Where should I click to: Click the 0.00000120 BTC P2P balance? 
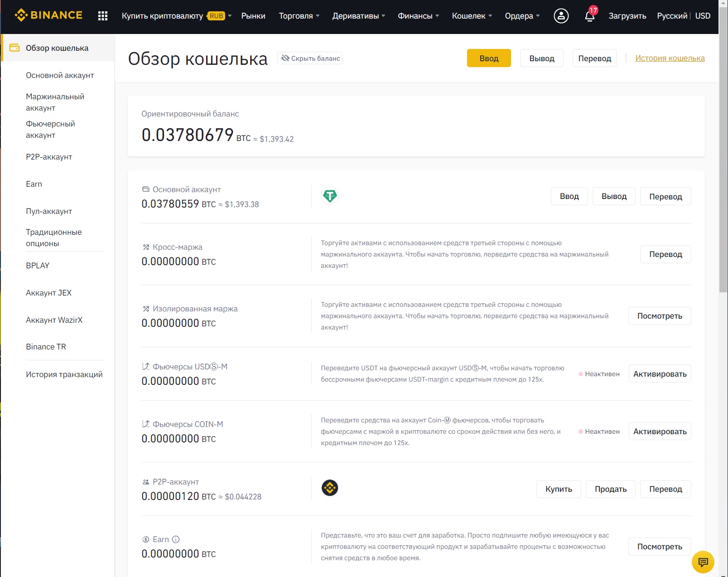[179, 496]
